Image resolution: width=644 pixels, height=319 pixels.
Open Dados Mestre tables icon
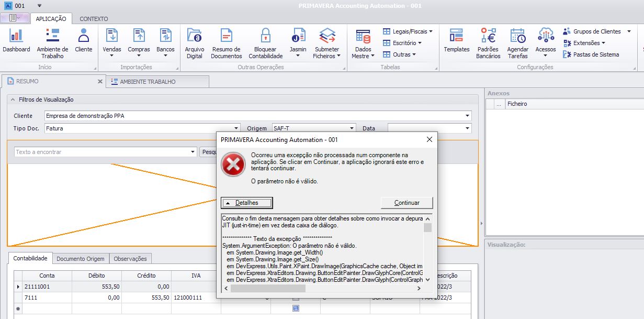pos(363,43)
